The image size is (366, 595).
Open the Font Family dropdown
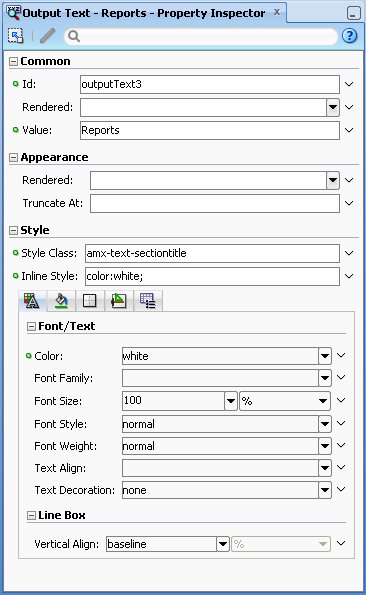(325, 378)
